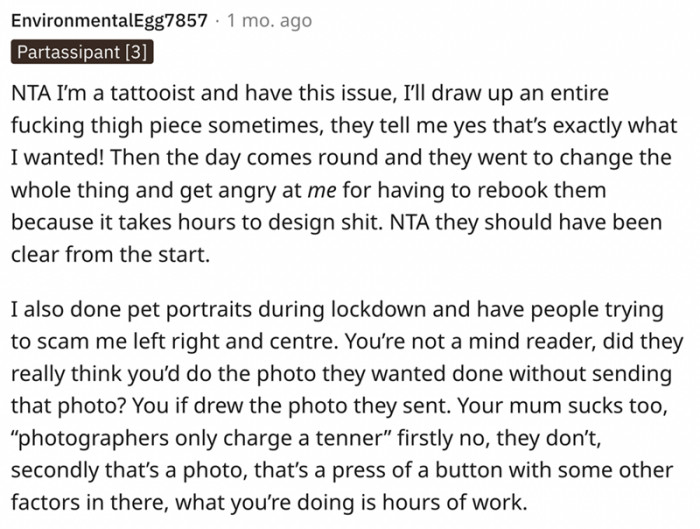Open EnvironmentalEgg7857's user profile
The image size is (700, 529).
click(x=109, y=20)
